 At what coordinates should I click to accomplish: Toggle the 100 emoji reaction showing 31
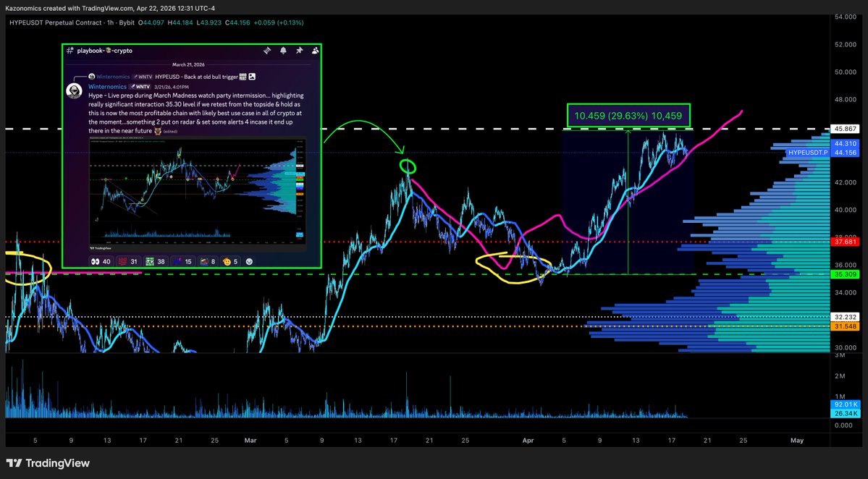127,262
